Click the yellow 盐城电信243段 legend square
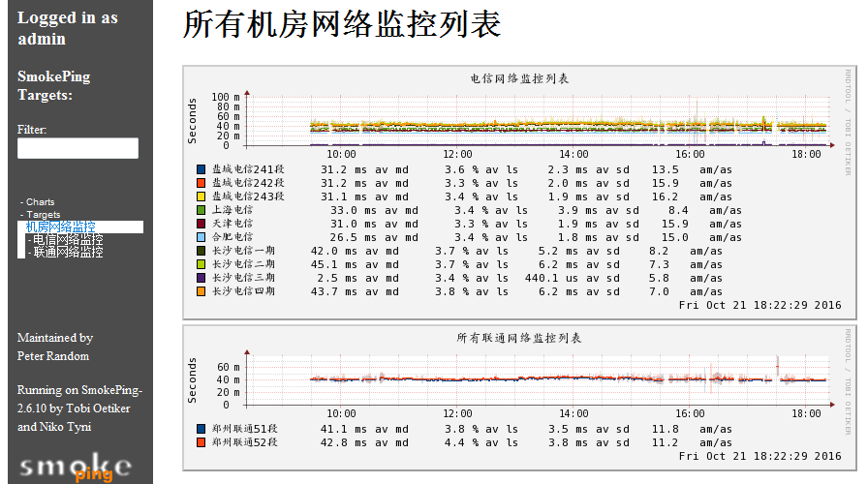868x484 pixels. coord(201,196)
